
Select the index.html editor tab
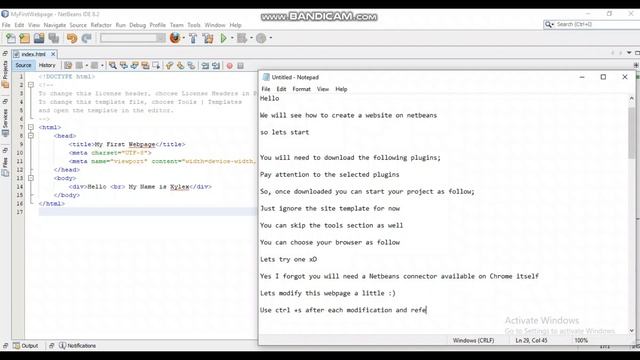coord(33,54)
